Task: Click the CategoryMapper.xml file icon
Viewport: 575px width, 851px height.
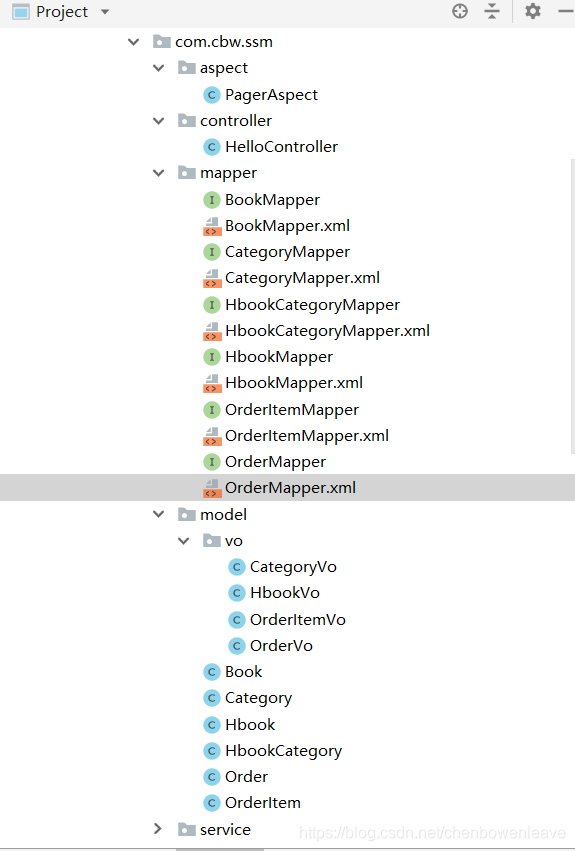Action: [x=211, y=278]
